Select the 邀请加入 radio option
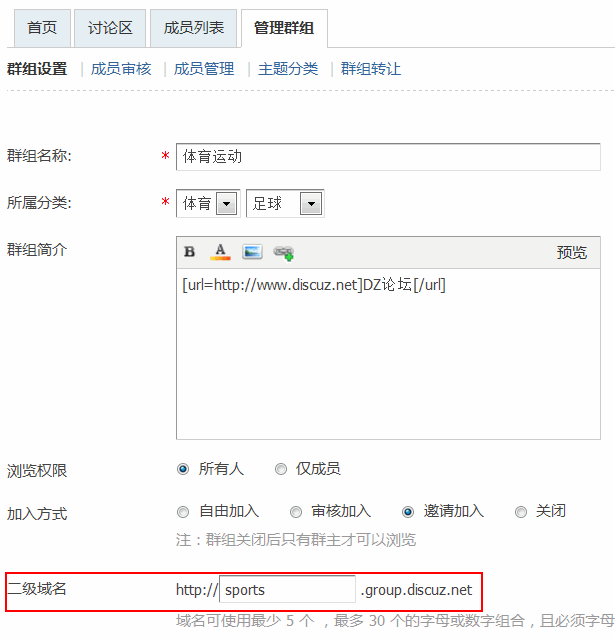Viewport: 615px width, 641px height. (x=408, y=512)
